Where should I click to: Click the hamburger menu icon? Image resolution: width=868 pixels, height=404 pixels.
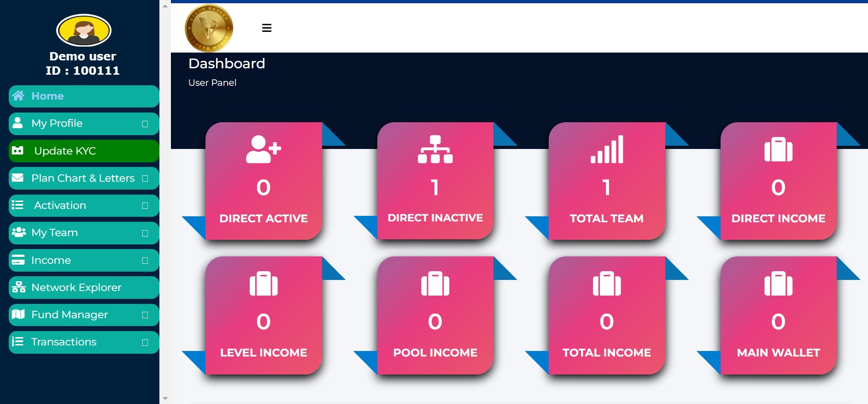(266, 28)
